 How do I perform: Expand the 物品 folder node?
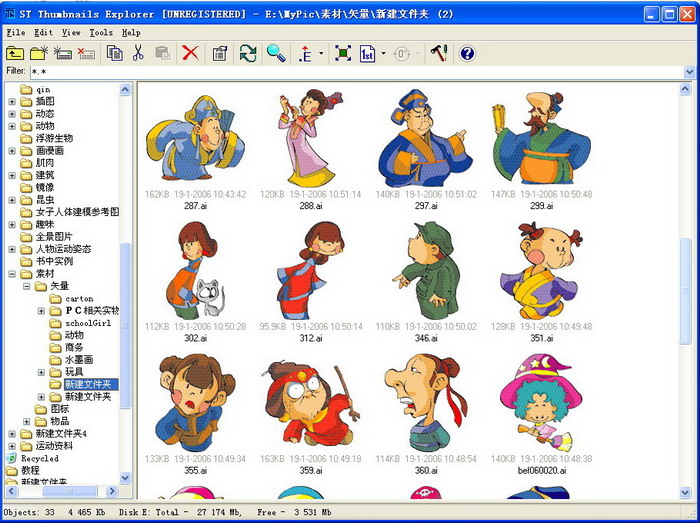27,421
